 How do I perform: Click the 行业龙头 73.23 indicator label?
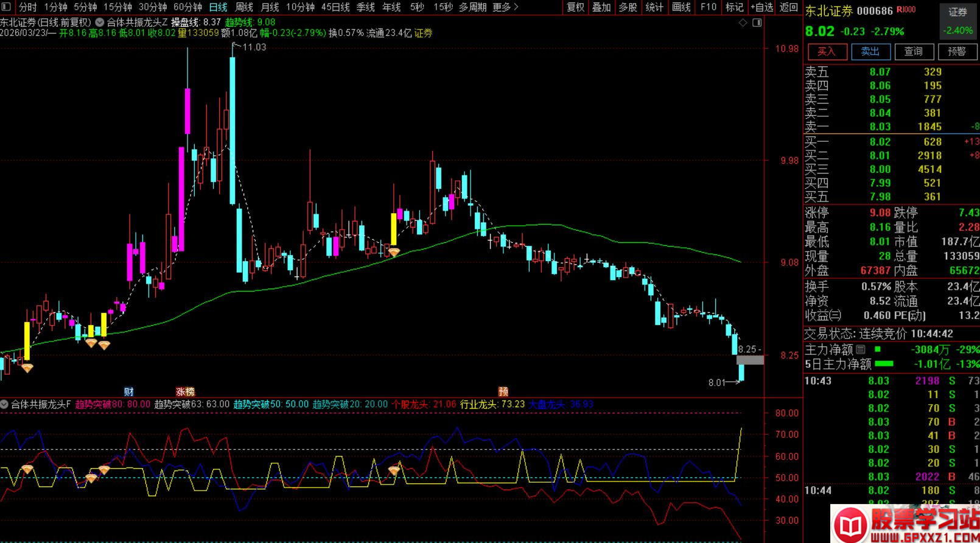pyautogui.click(x=492, y=404)
